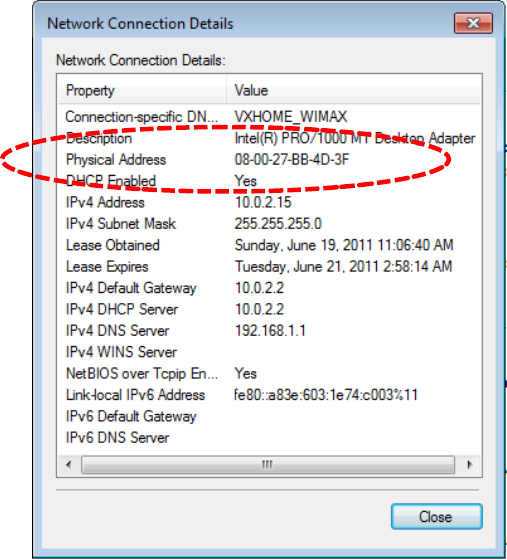Click the fe80::a83e:603:1e74:c003%11 value
The image size is (507, 560).
[x=326, y=395]
